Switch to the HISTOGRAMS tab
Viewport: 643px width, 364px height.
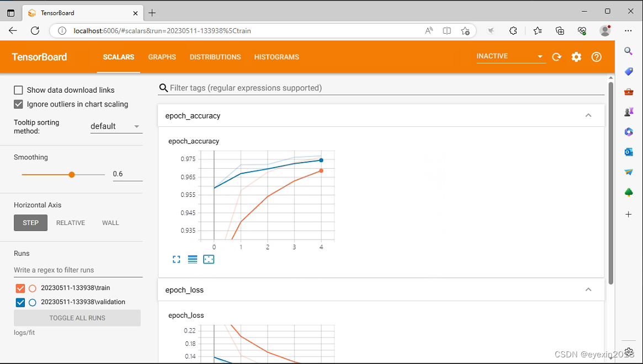[x=277, y=57]
